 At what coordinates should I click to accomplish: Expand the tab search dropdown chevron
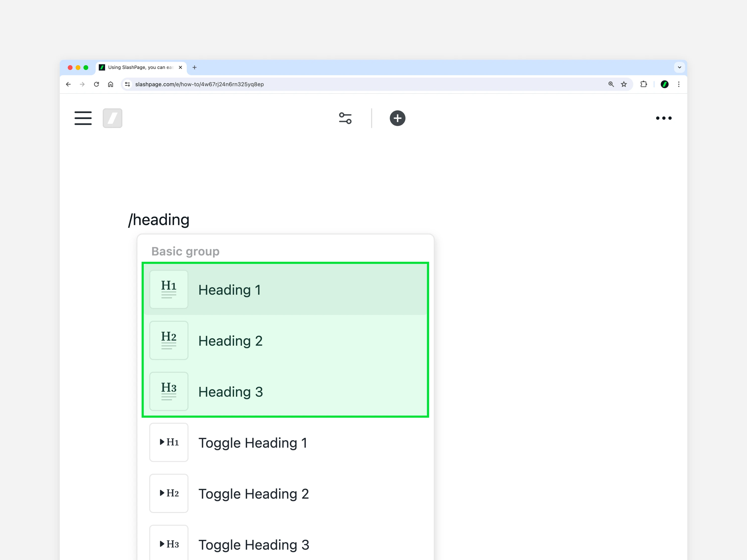pyautogui.click(x=680, y=67)
